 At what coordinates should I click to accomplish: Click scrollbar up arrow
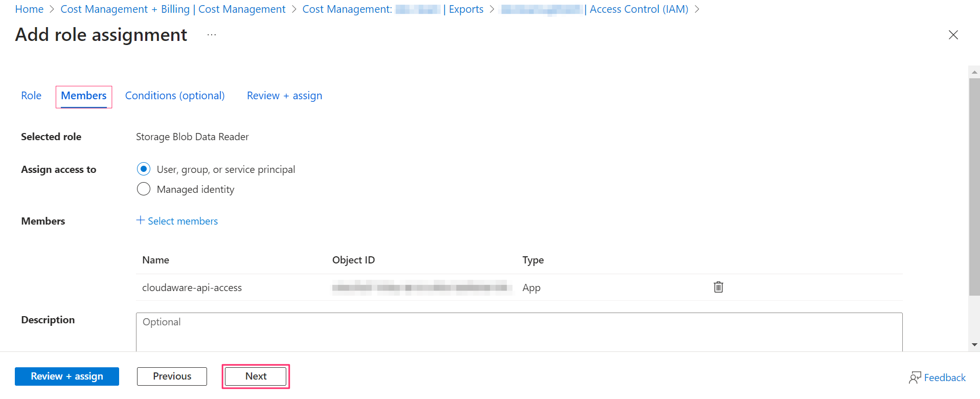974,72
